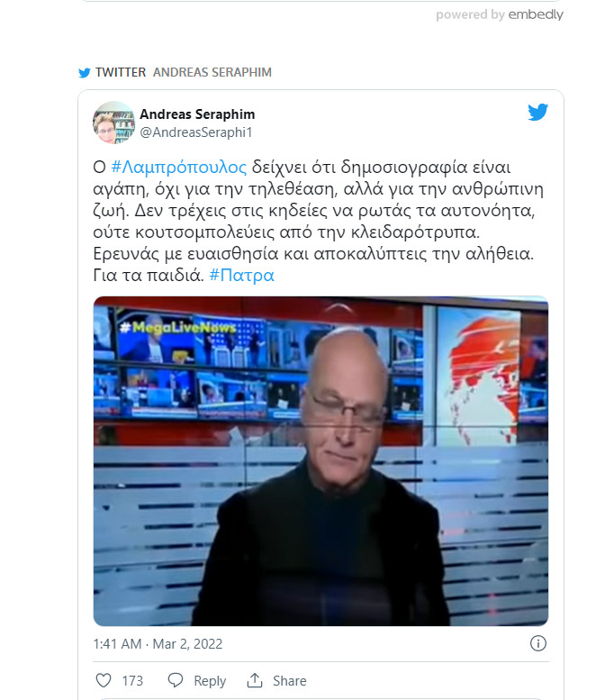Click the small Twitter icon beside TWITTER label

85,73
